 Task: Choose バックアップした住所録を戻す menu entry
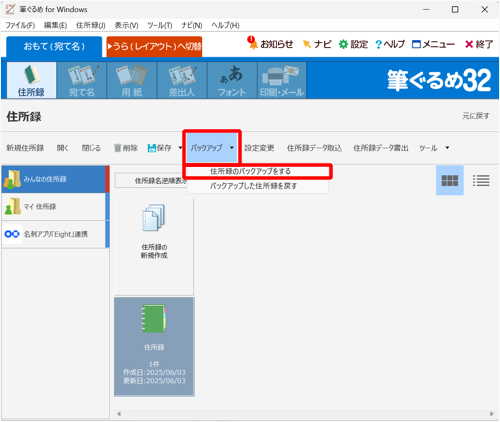click(x=257, y=186)
